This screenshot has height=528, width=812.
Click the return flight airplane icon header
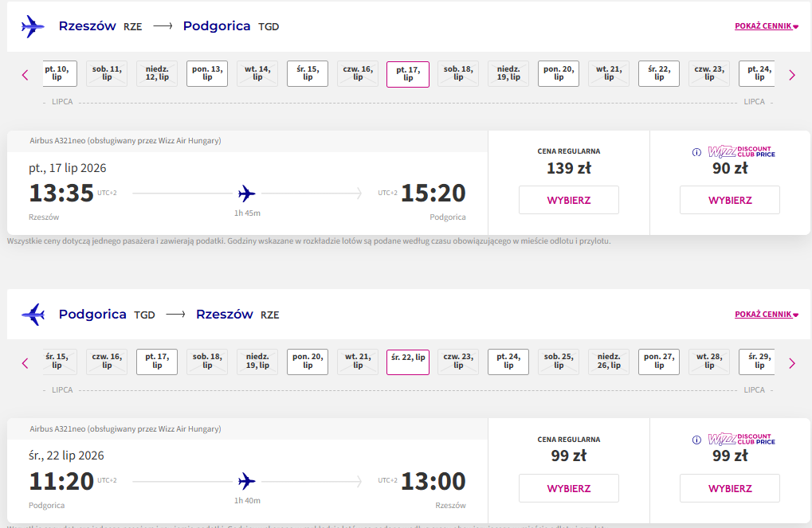tap(33, 315)
